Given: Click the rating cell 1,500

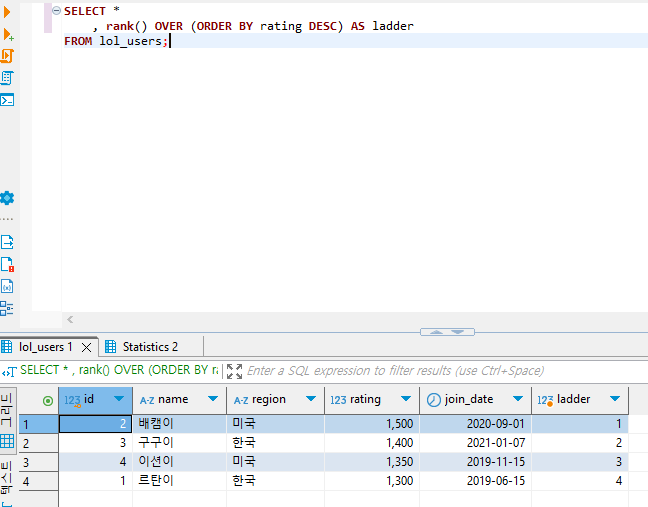Looking at the screenshot, I should click(372, 424).
